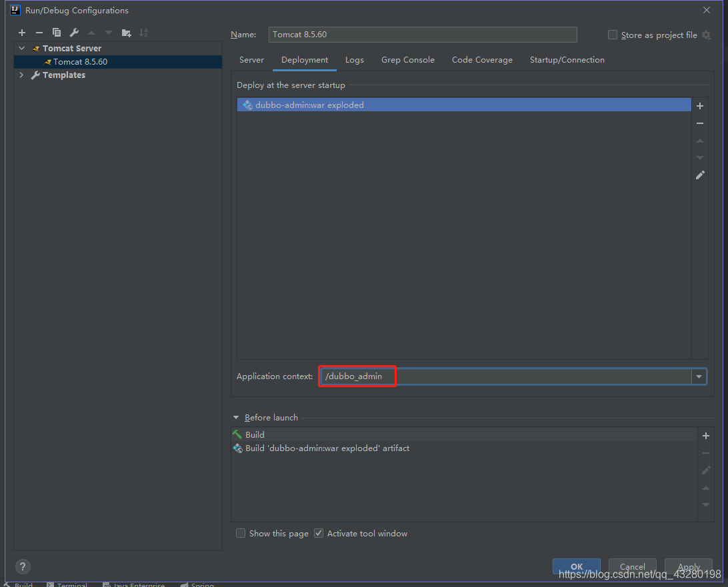Image resolution: width=728 pixels, height=587 pixels.
Task: Select Build 'dubbo-admin:war exploded' artifact task
Action: pos(464,448)
